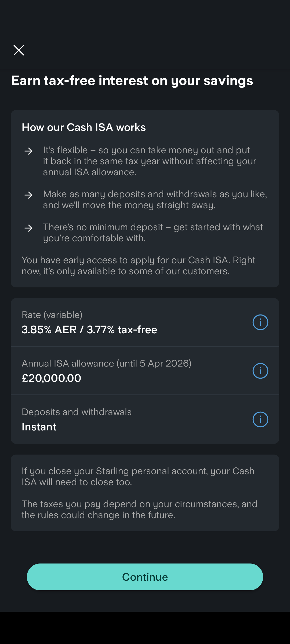Tap the early access notice paragraph
This screenshot has height=644, width=290.
point(138,265)
